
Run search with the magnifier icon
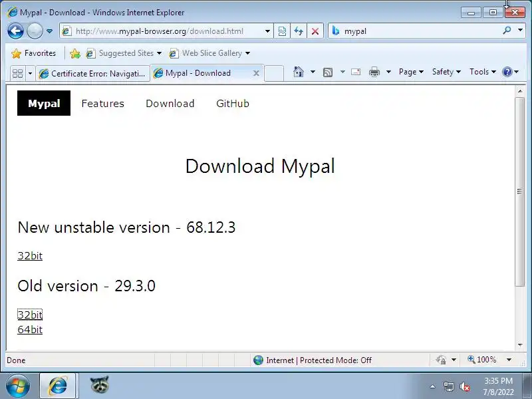[x=507, y=31]
